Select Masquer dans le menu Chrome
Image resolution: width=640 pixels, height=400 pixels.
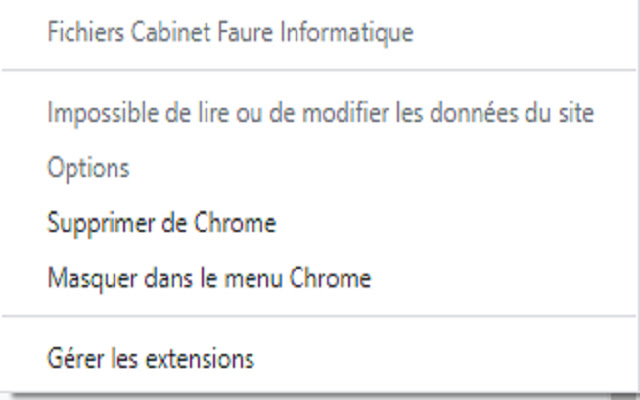[x=209, y=277]
